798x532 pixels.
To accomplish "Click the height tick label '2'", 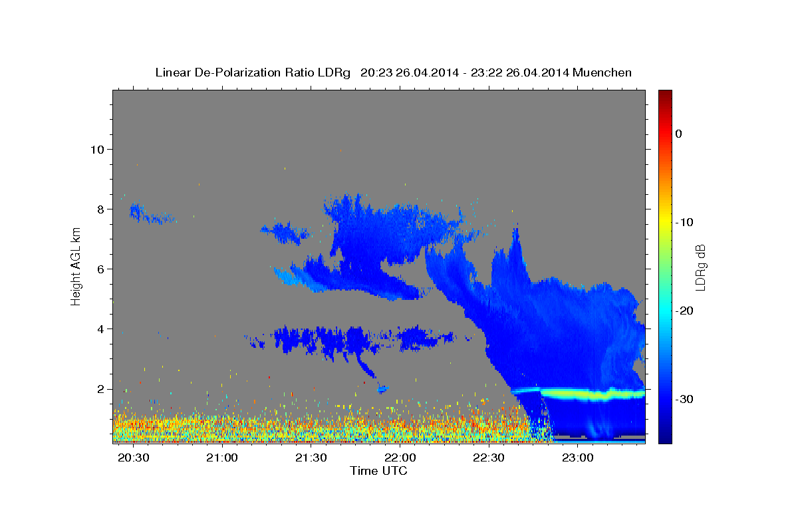I will point(100,389).
